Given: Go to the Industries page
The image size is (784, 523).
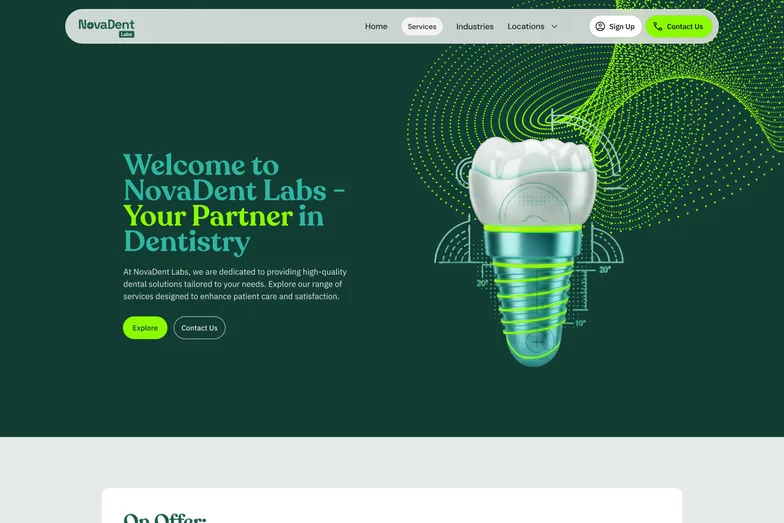Looking at the screenshot, I should click(x=474, y=26).
